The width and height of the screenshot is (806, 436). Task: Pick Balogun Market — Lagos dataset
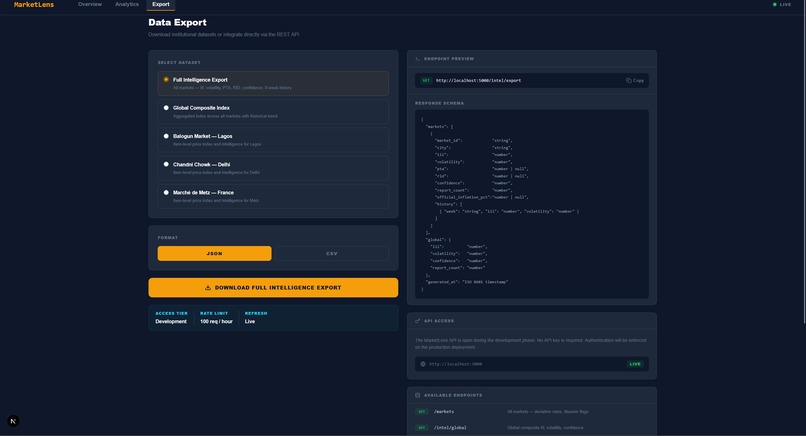[273, 140]
